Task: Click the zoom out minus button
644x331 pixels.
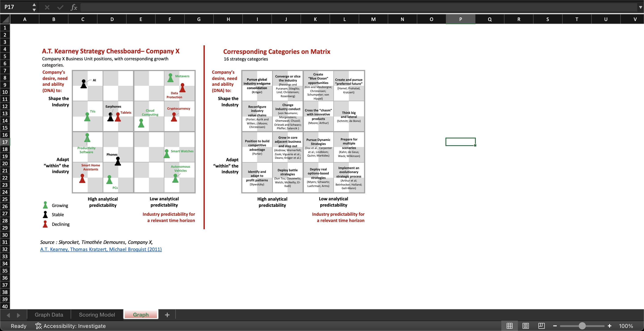Action: pos(555,326)
